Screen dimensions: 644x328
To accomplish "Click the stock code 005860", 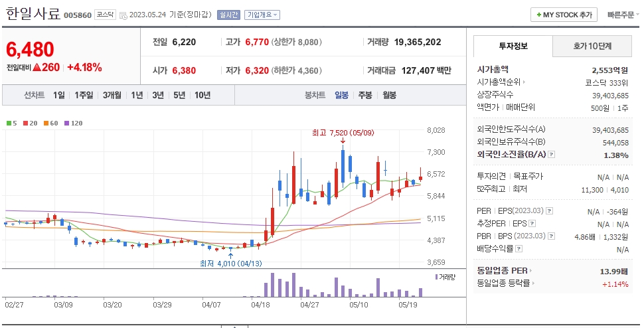I will pos(78,15).
